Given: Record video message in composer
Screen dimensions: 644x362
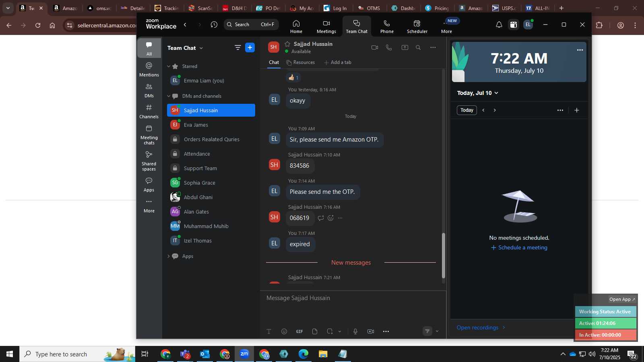Looking at the screenshot, I should tap(371, 331).
